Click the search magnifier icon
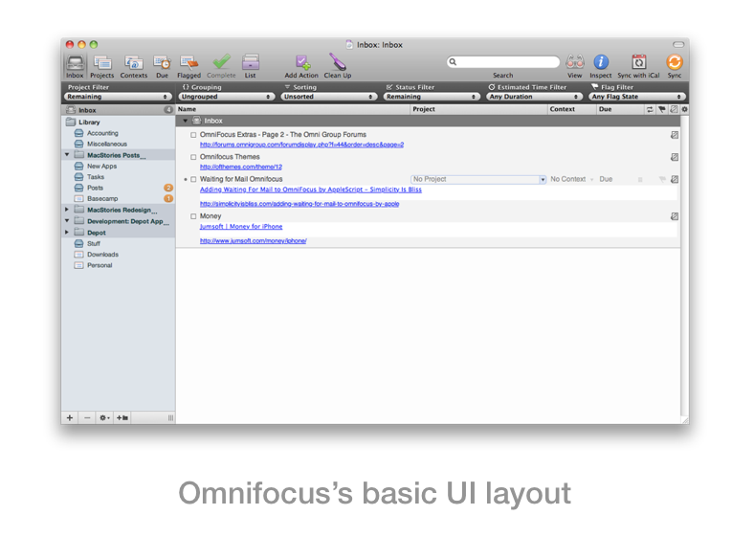 pos(453,61)
